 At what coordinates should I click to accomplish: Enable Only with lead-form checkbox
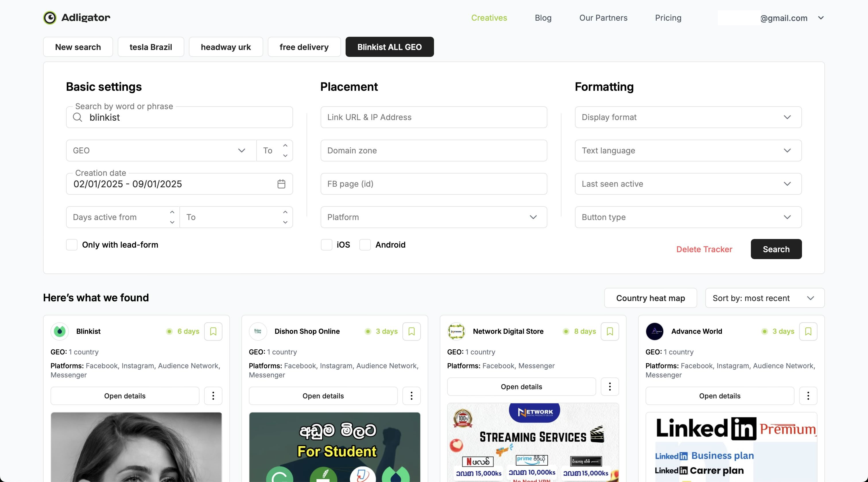click(x=72, y=244)
